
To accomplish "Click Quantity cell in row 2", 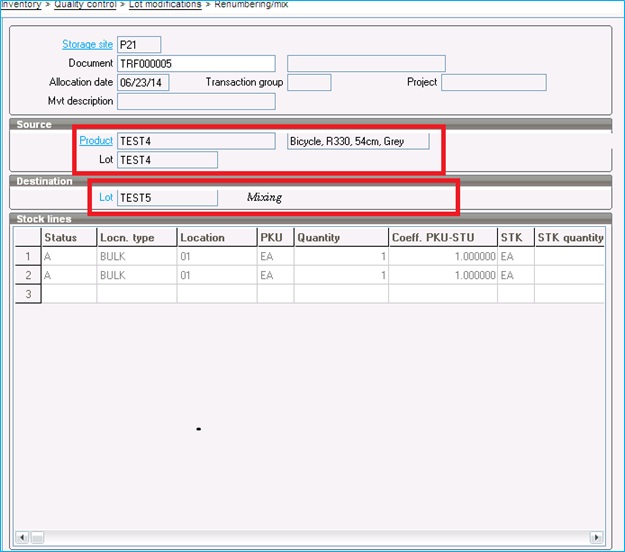I will pos(341,275).
